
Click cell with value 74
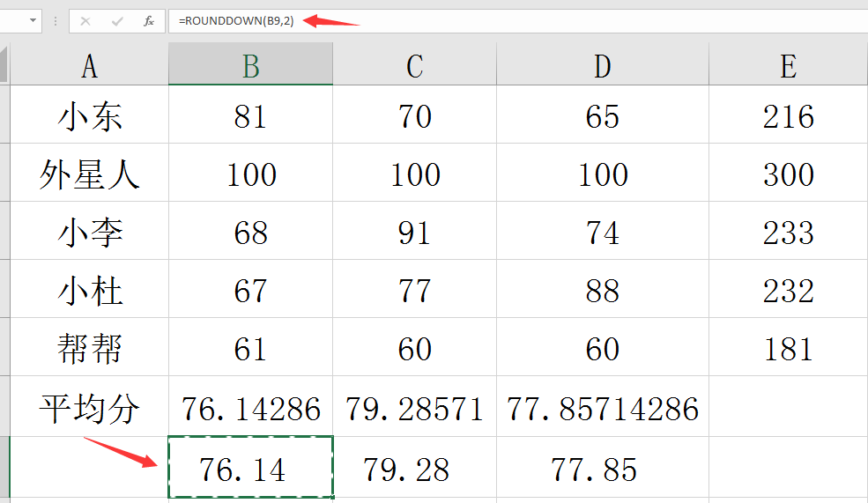[602, 231]
